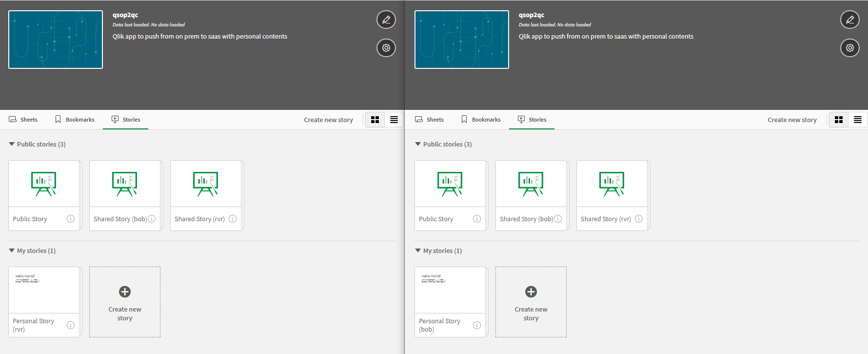
Task: Open Personal Story (bob) thumbnail
Action: (x=450, y=290)
